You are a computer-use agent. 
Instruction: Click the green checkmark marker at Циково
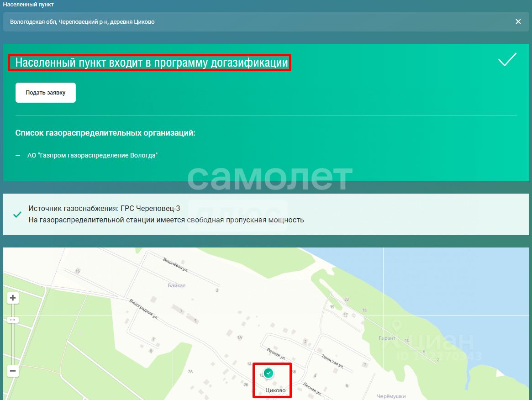click(x=269, y=373)
